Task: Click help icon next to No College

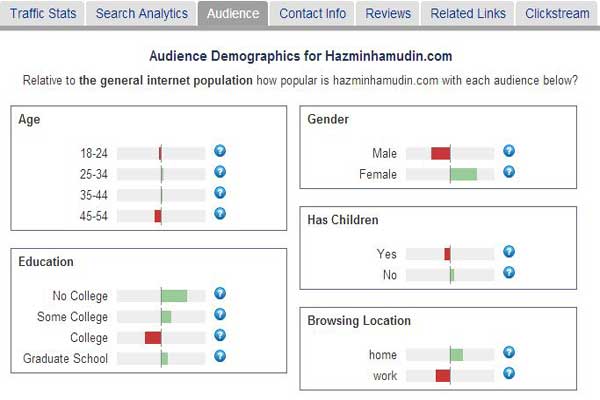Action: click(x=220, y=294)
